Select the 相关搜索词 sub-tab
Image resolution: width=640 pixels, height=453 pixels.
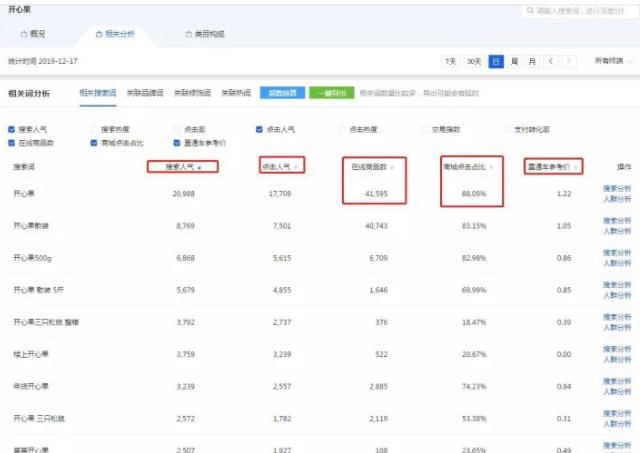click(x=98, y=93)
